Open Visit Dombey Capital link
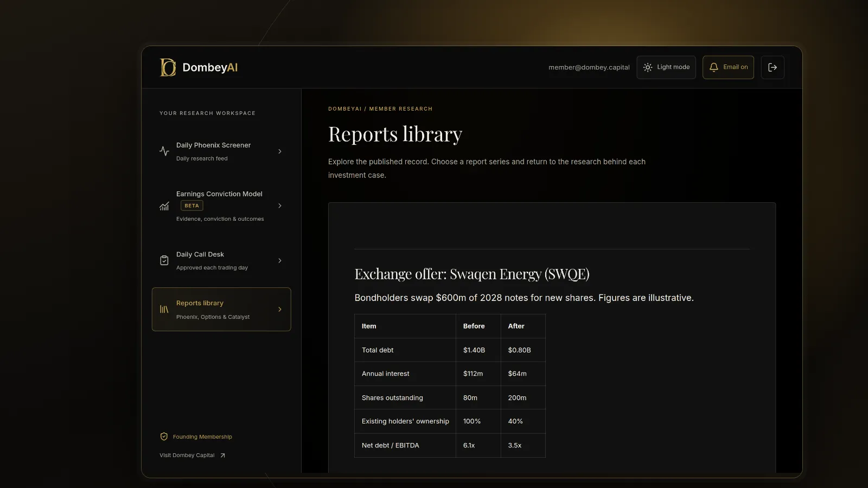 (192, 455)
